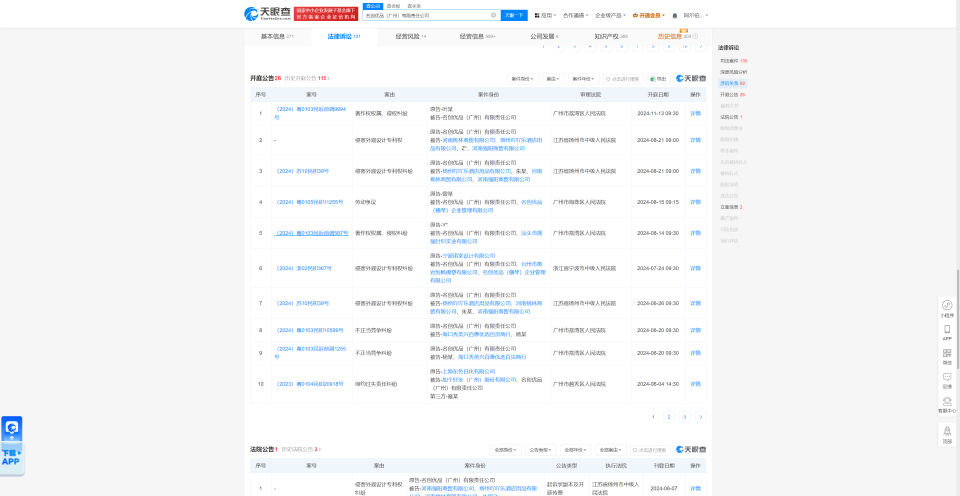Click the 开庭公告 table search input
The image size is (960, 496).
tap(623, 78)
